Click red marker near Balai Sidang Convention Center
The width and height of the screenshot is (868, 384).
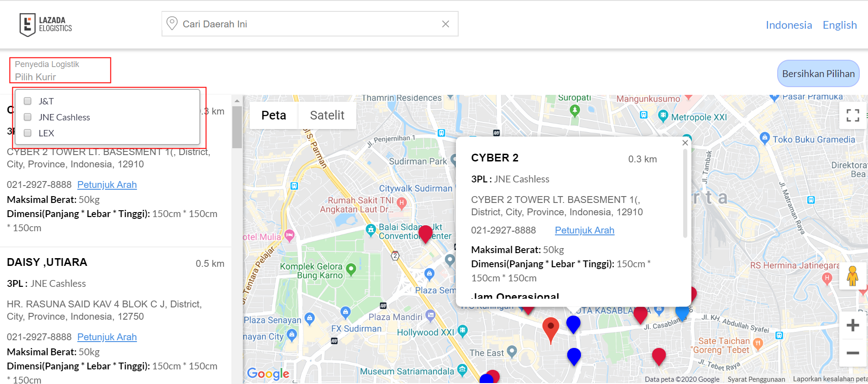[x=425, y=234]
